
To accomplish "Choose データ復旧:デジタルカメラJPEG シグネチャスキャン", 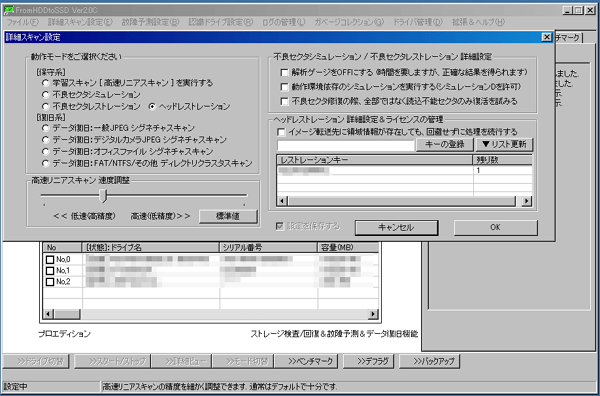I will click(x=46, y=140).
